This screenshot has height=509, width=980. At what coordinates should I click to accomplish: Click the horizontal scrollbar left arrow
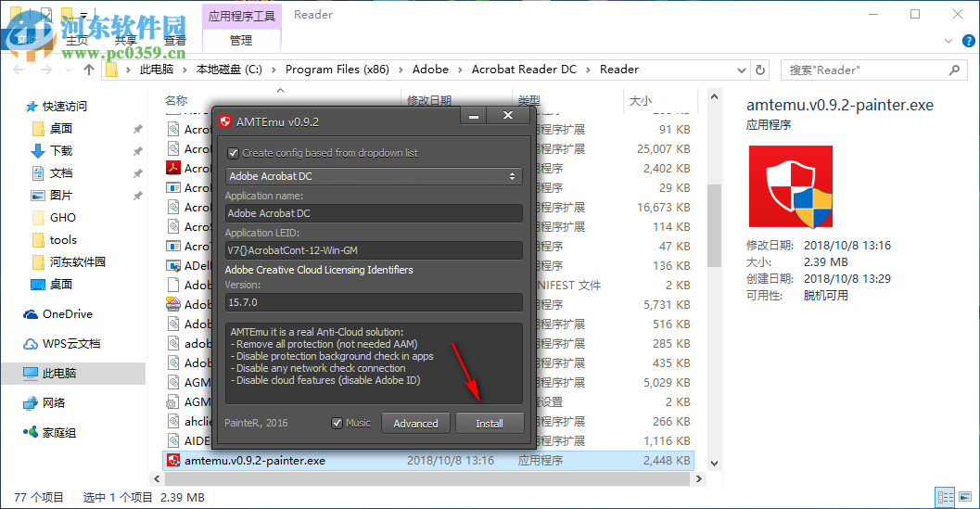(157, 479)
